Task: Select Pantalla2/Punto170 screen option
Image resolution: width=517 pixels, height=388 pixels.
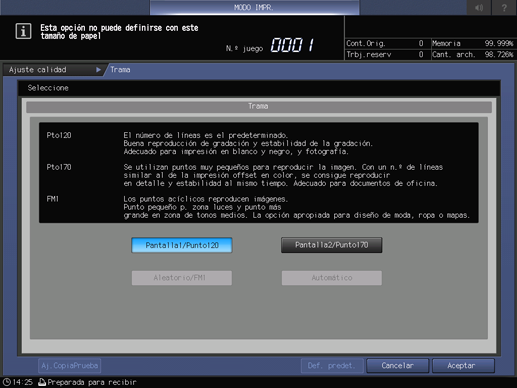Action: pos(331,245)
